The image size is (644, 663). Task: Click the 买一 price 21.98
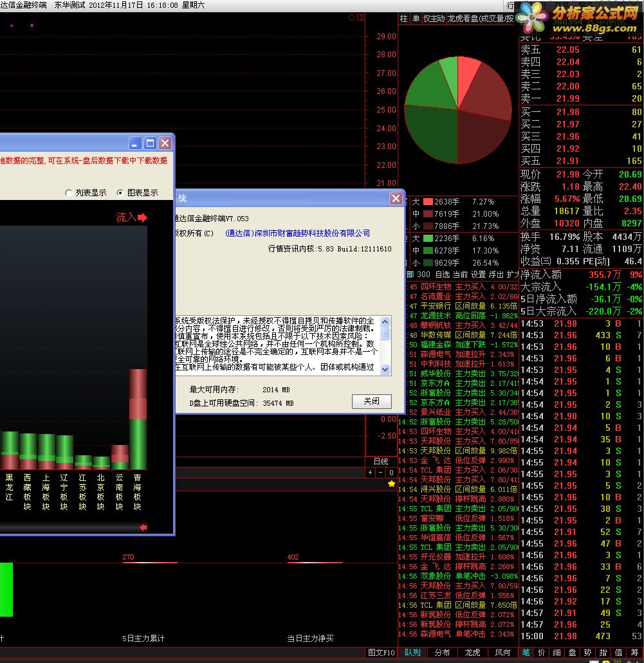pos(568,112)
